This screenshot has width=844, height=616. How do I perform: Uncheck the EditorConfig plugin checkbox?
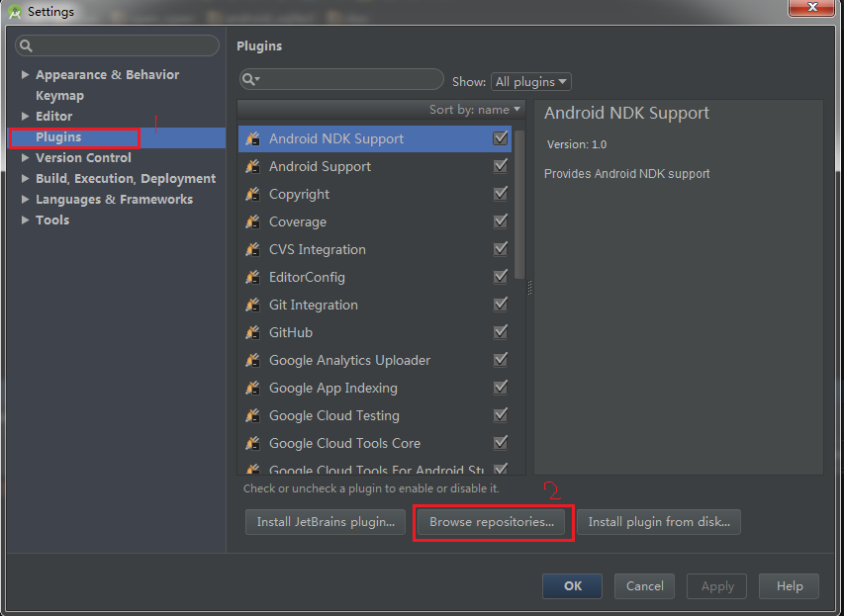tap(501, 277)
